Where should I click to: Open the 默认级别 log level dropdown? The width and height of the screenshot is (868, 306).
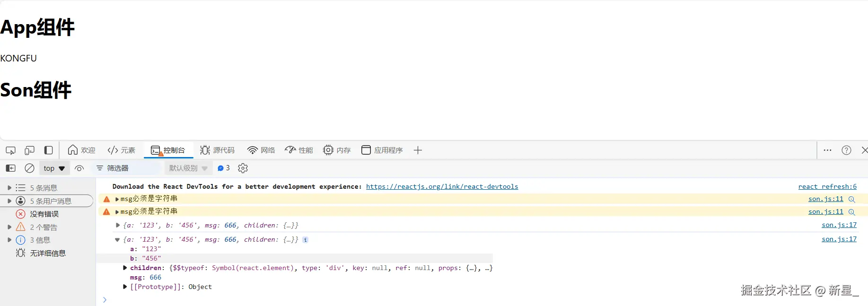click(188, 168)
